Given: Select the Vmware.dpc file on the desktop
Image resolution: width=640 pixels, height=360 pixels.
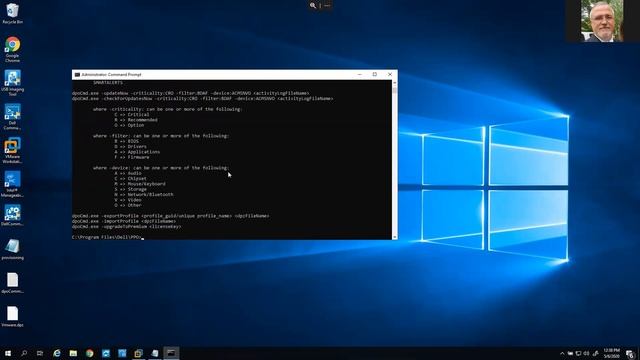Looking at the screenshot, I should click(x=13, y=317).
